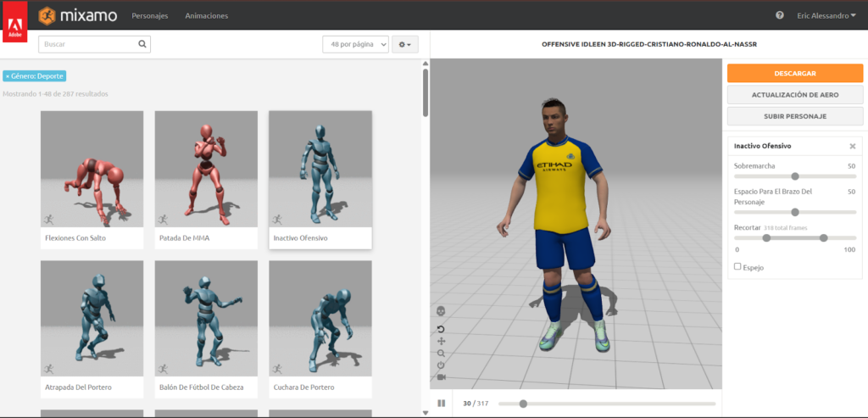This screenshot has height=418, width=868.
Task: Click the Espacio Para El Brazo slider handle
Action: pyautogui.click(x=795, y=212)
